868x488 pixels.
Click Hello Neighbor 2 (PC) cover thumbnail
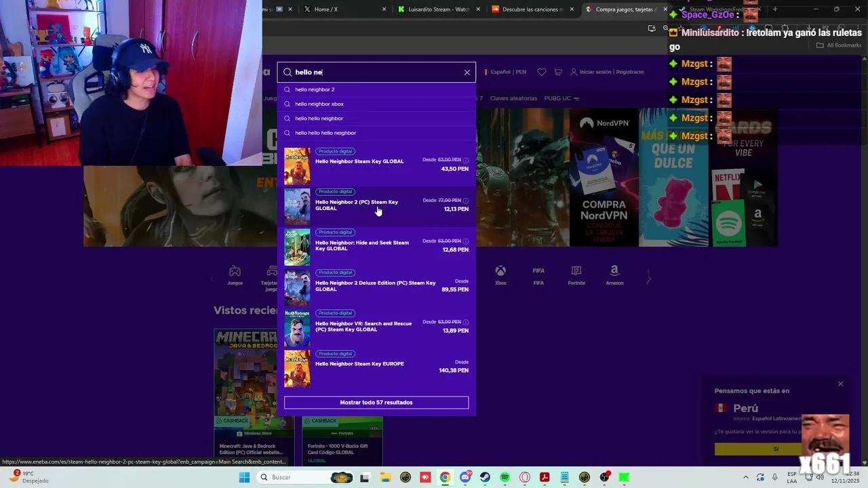(x=297, y=207)
